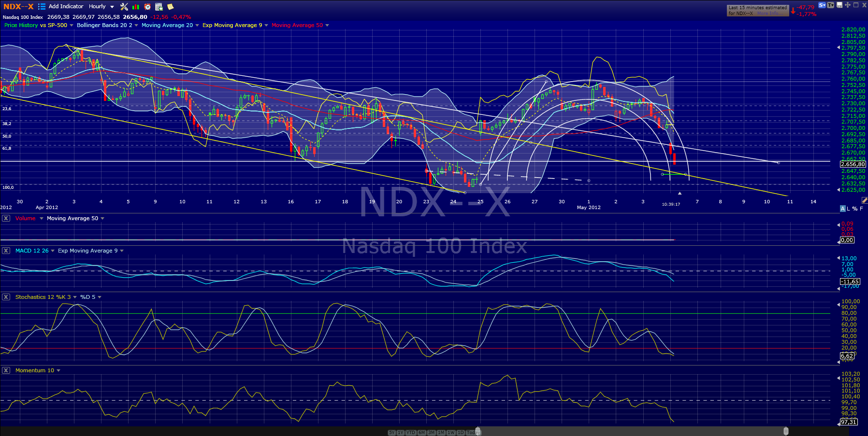Open the alarm clock alert icon

click(147, 7)
